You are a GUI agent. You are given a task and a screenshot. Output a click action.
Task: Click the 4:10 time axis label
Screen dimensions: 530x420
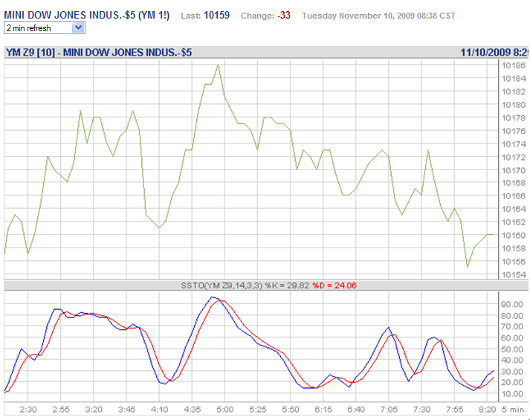click(159, 410)
